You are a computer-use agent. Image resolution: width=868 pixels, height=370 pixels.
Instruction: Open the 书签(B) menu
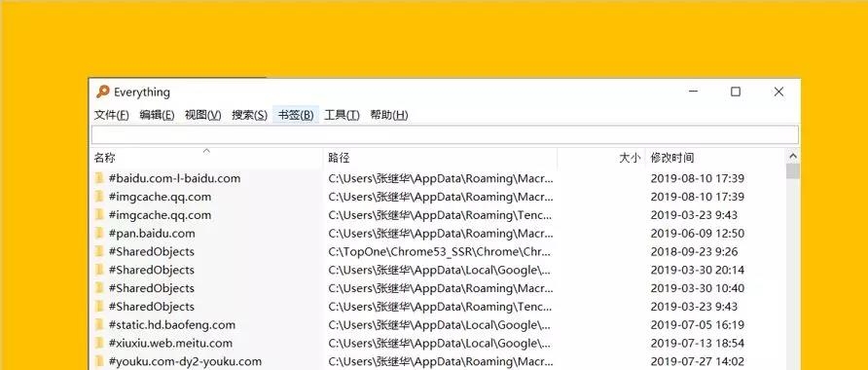[x=296, y=115]
